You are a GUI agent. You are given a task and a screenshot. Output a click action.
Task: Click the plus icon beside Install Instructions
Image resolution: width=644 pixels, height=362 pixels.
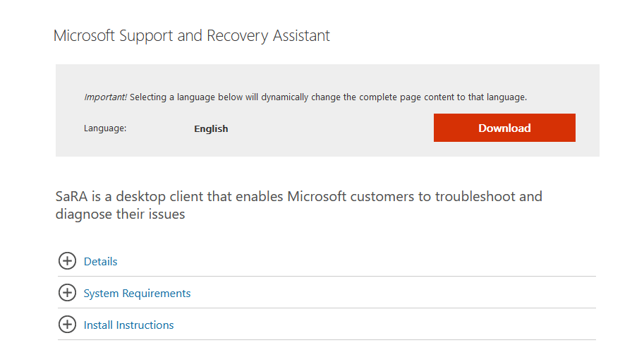pyautogui.click(x=67, y=325)
